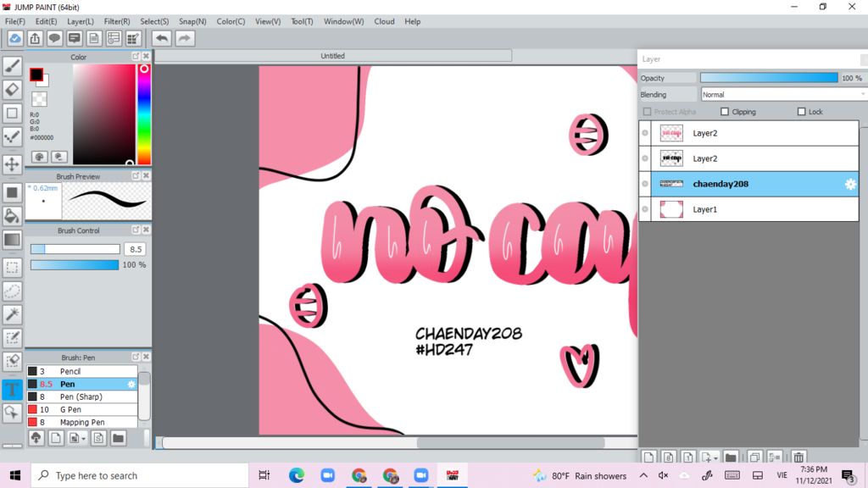
Task: Click the page document toolbar icon
Action: 94,38
